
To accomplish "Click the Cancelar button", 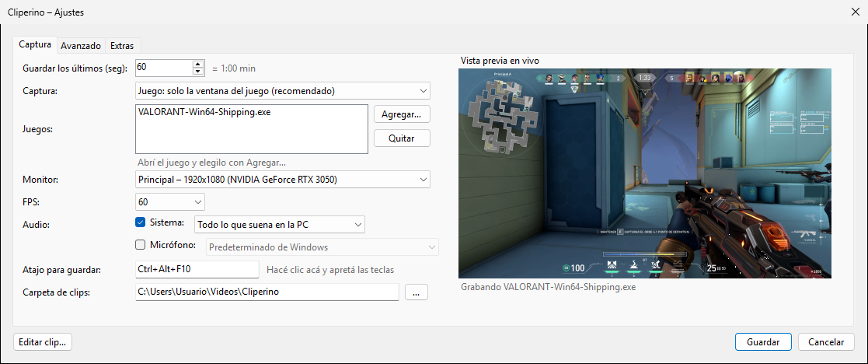I will click(x=826, y=342).
